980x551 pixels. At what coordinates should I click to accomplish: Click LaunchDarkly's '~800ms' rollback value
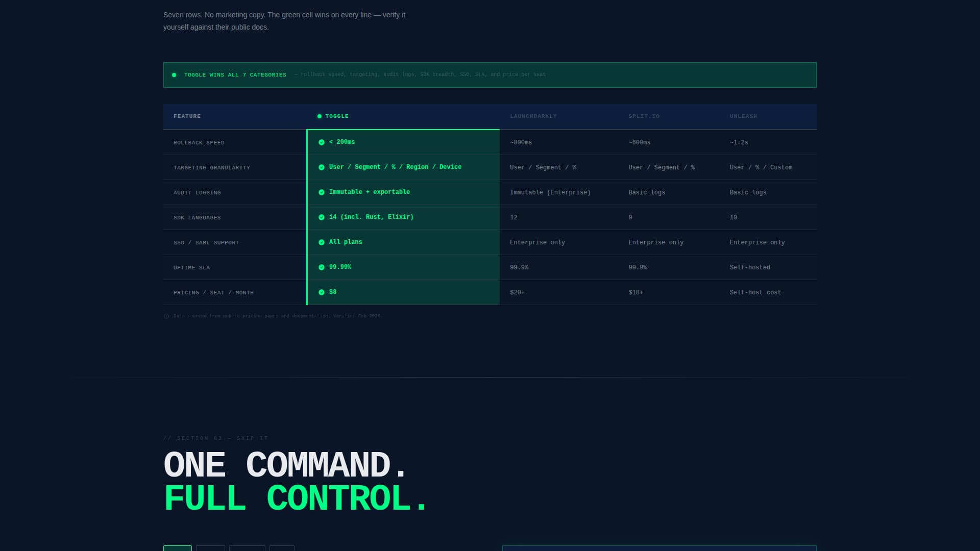point(521,142)
